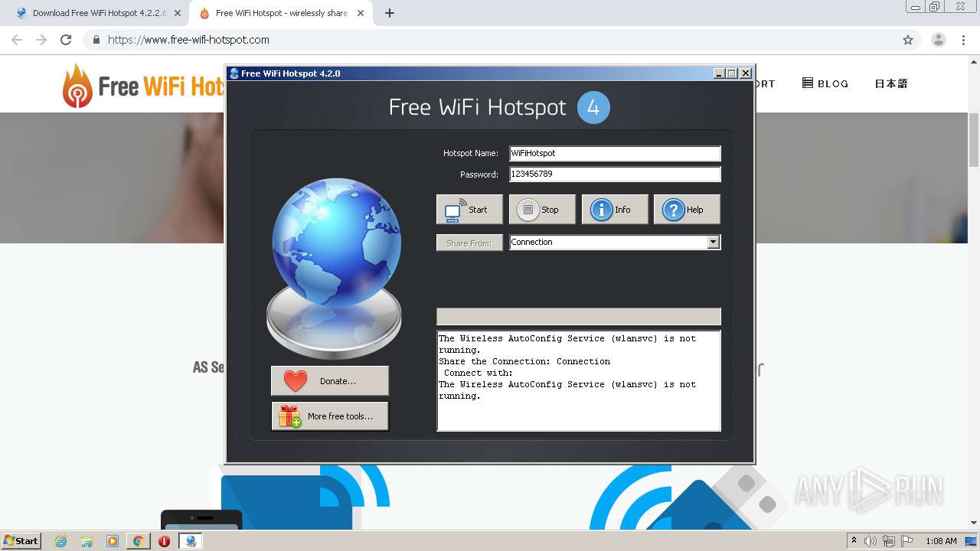Click inside the status log text area

pos(579,380)
